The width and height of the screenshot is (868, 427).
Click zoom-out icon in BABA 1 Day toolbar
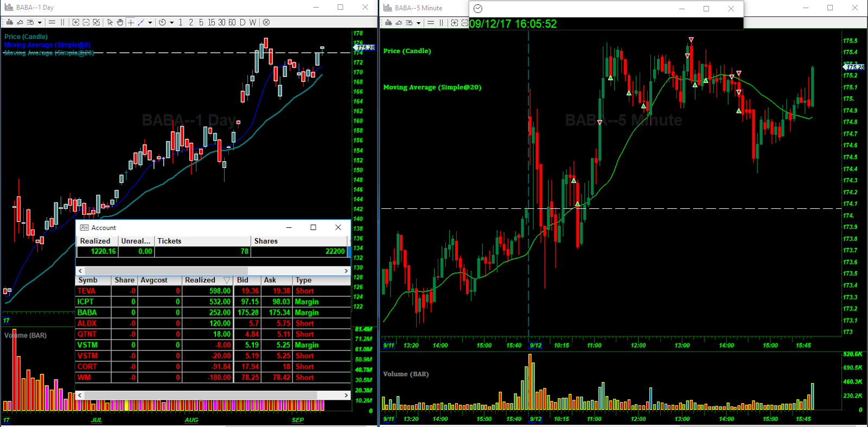[x=86, y=22]
